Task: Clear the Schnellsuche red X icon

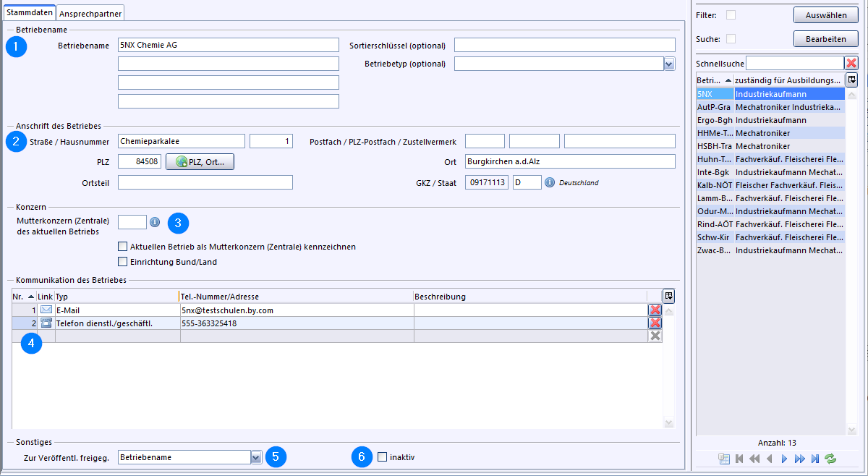Action: (851, 64)
